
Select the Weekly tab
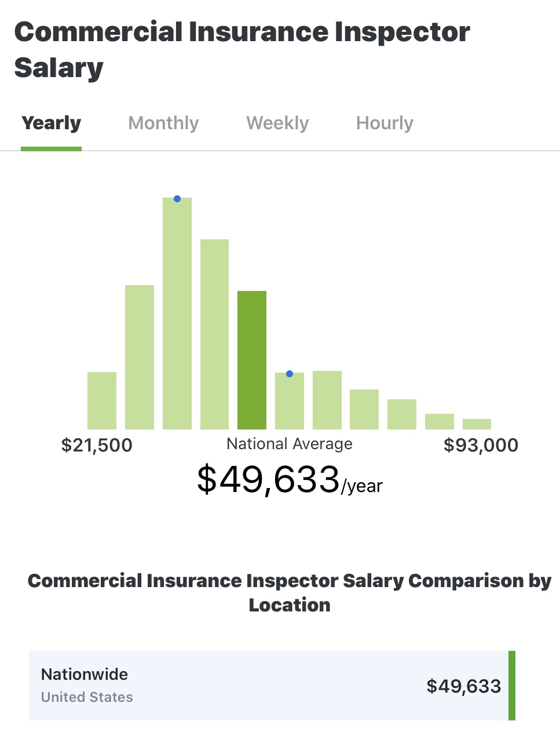[277, 123]
